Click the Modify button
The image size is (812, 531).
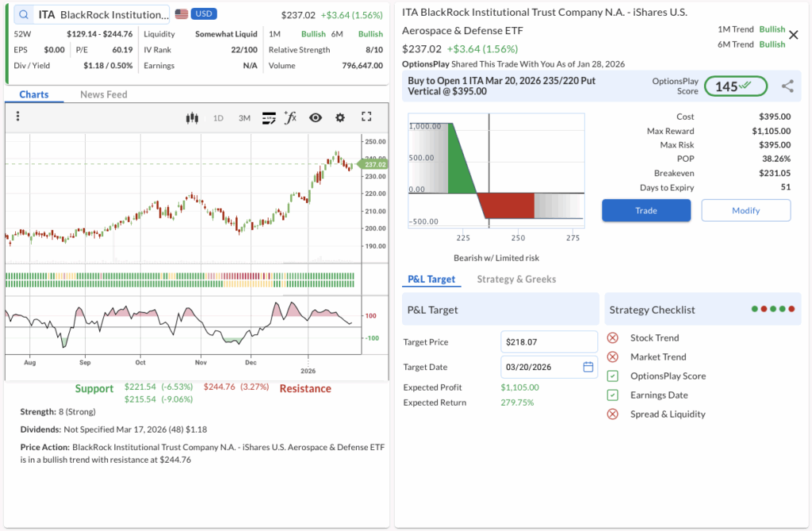click(x=745, y=211)
